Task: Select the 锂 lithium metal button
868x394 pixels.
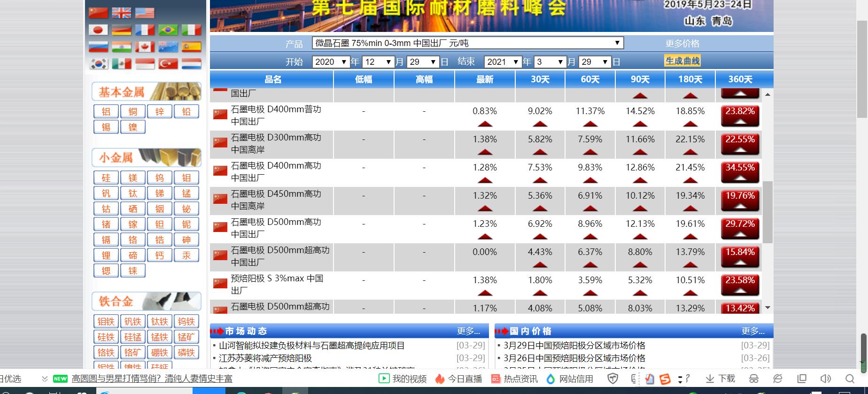Action: point(106,255)
